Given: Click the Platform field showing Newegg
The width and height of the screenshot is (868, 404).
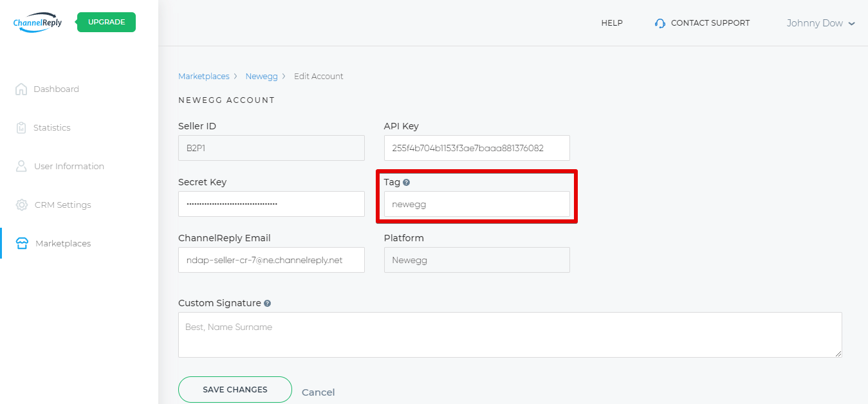Looking at the screenshot, I should (x=477, y=260).
